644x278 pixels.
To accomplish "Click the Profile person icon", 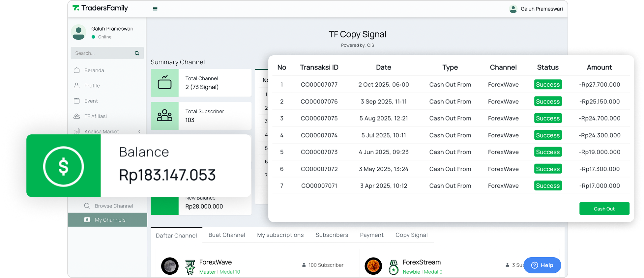I will 77,86.
